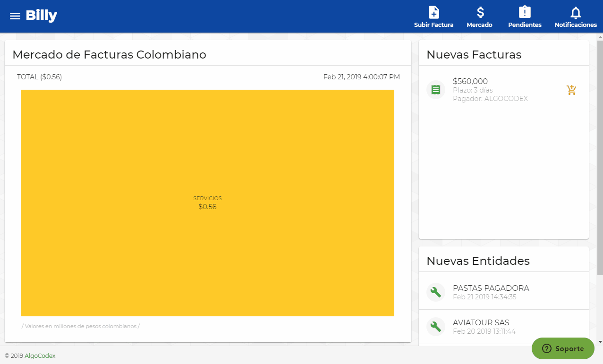This screenshot has height=364, width=603.
Task: Open Pendientes via the clipboard icon
Action: 525,13
